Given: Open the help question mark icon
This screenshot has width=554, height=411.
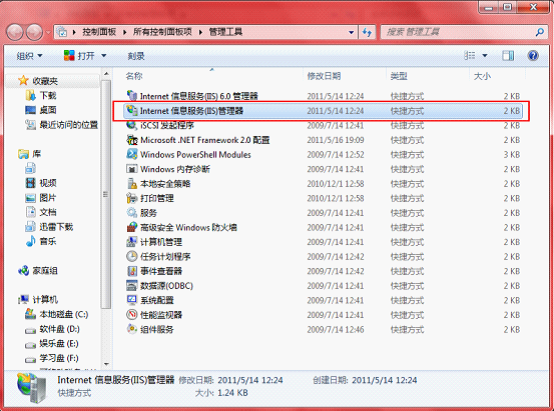Looking at the screenshot, I should (533, 55).
